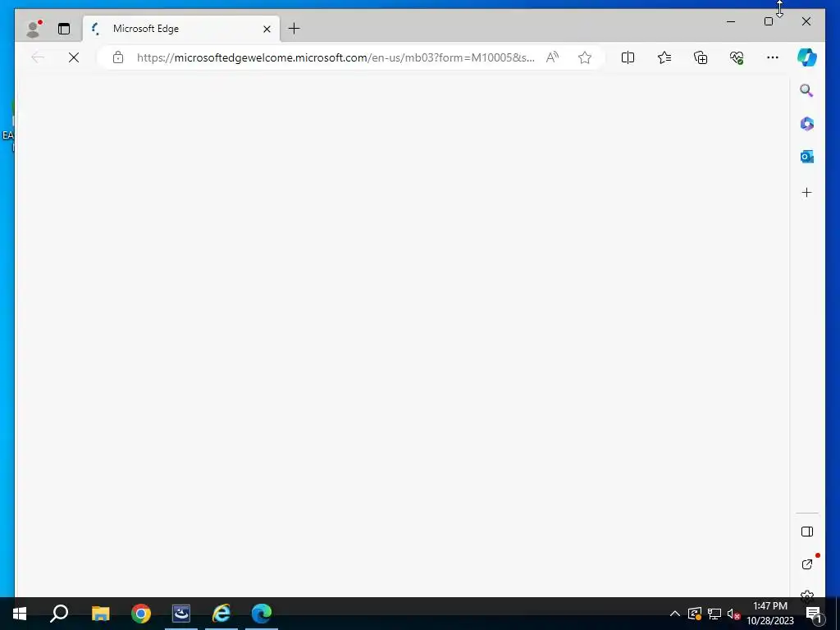The width and height of the screenshot is (840, 630).
Task: Open the Action Center notifications
Action: 814,614
